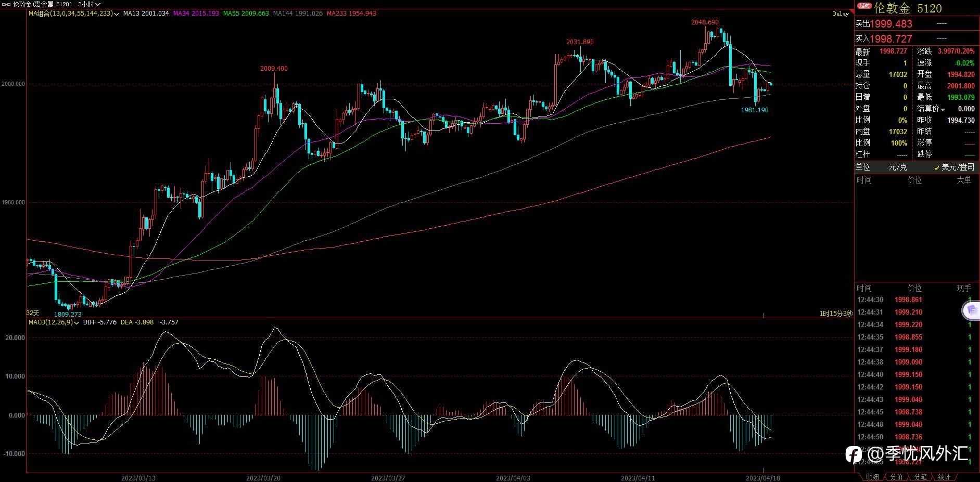This screenshot has height=482, width=980.
Task: Switch to the 分价 tab
Action: coord(896,477)
